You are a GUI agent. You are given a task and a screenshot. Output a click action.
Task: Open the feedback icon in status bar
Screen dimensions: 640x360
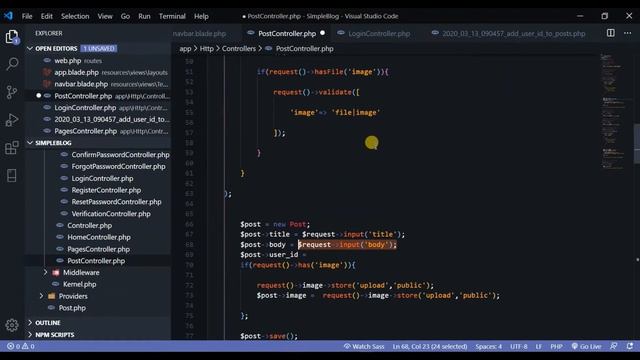click(x=614, y=346)
